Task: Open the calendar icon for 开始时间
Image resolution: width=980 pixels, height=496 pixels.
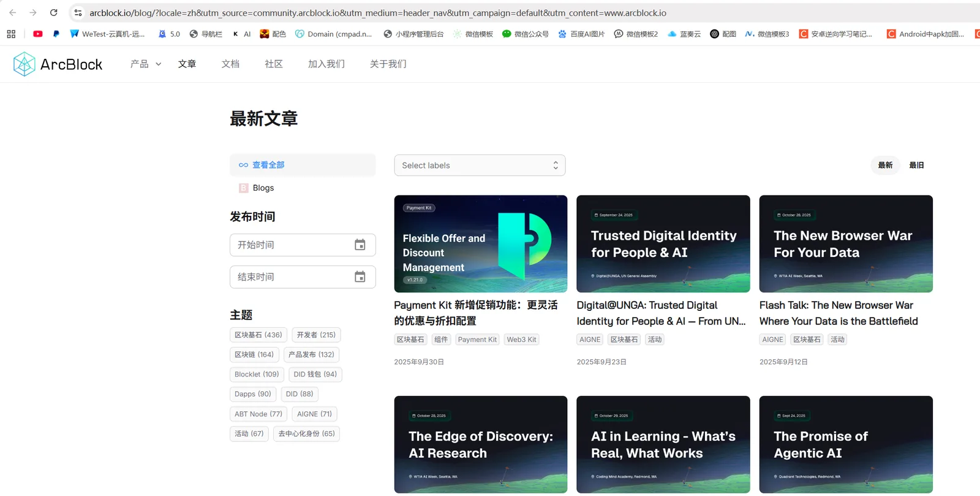Action: [x=360, y=245]
